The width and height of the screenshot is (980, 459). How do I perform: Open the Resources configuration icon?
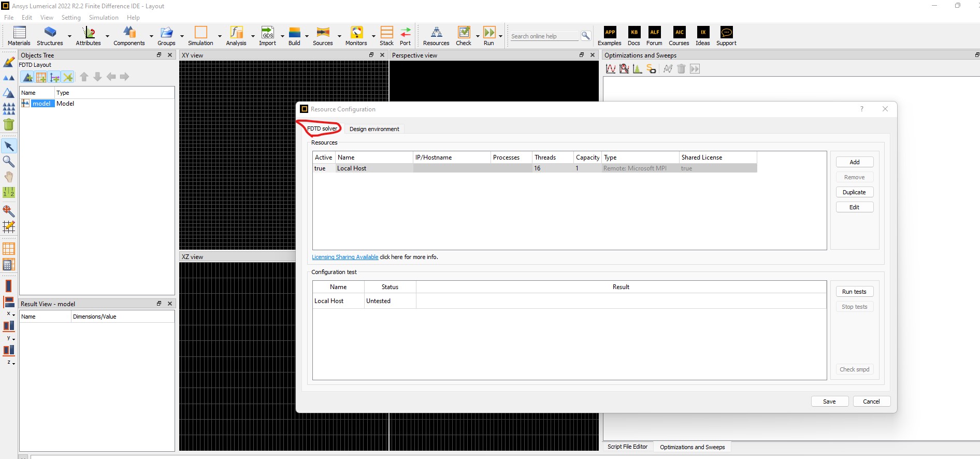tap(436, 33)
